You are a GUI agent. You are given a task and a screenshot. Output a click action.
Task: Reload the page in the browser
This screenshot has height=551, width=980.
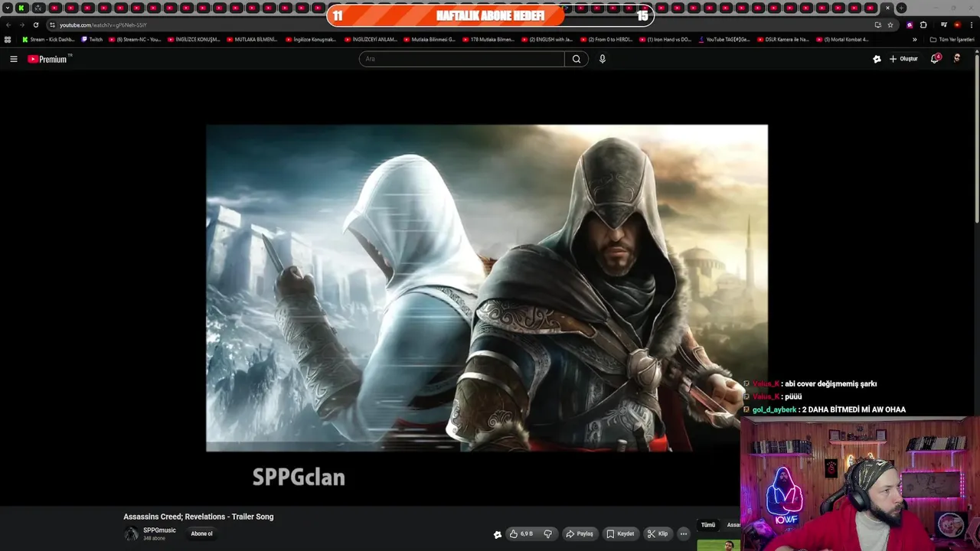35,24
